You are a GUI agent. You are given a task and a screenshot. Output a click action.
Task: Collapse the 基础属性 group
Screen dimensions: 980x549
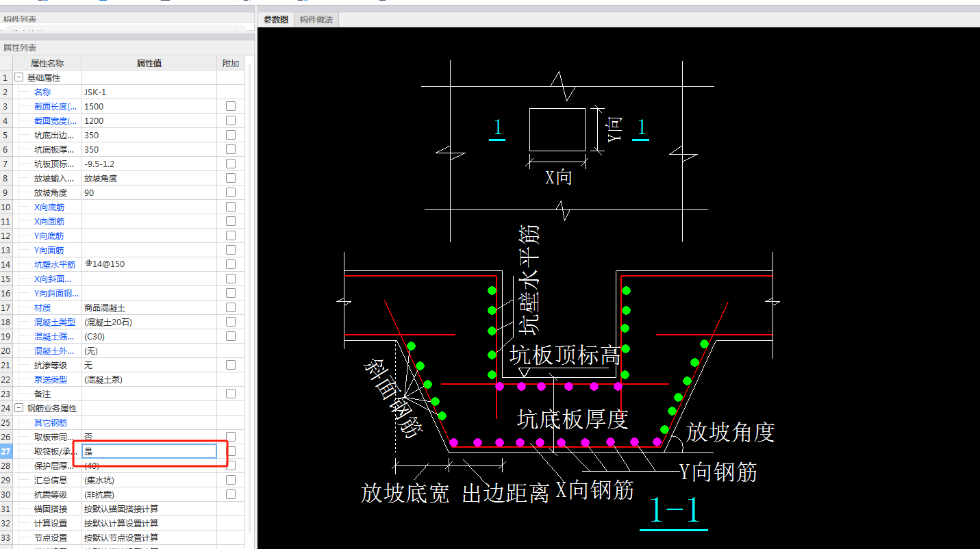[19, 78]
